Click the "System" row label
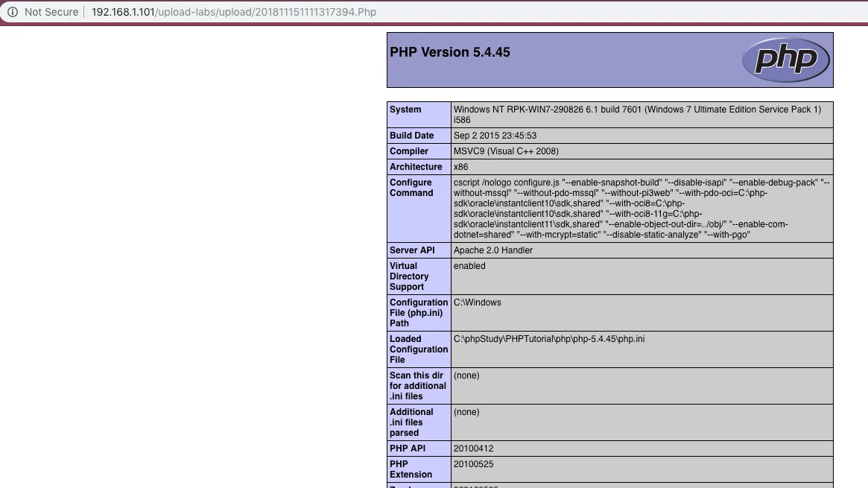 click(405, 110)
